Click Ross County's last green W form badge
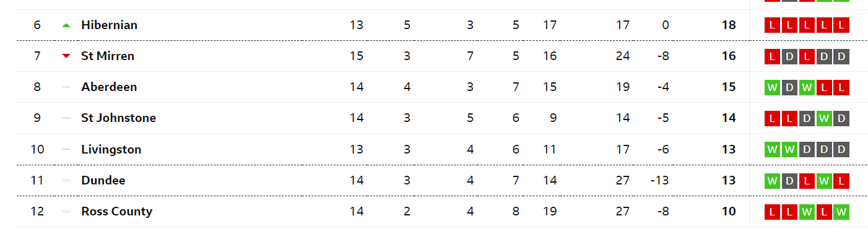The image size is (868, 234). (841, 212)
